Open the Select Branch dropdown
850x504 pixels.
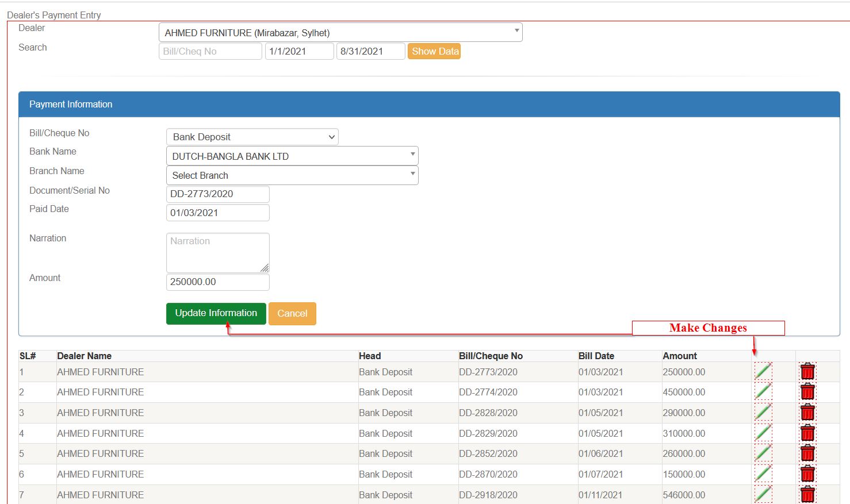click(x=292, y=175)
